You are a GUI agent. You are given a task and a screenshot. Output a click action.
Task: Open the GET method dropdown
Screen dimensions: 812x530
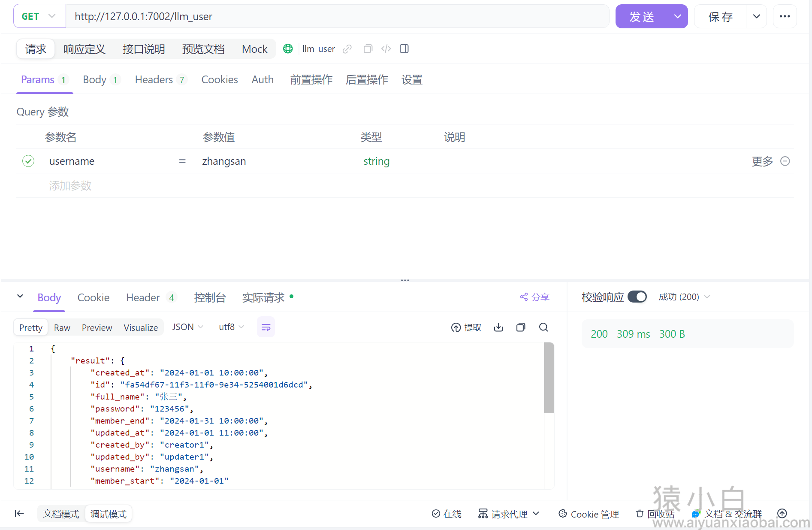tap(39, 16)
